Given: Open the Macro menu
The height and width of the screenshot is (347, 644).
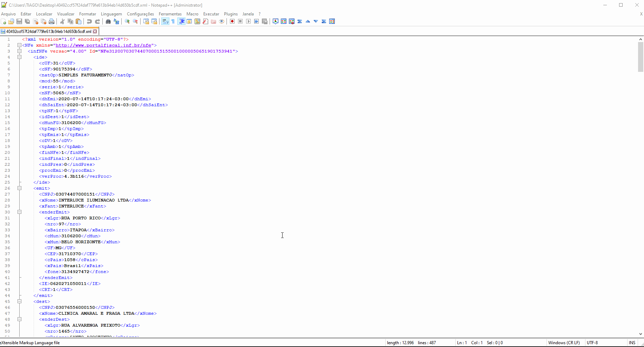Looking at the screenshot, I should 192,14.
